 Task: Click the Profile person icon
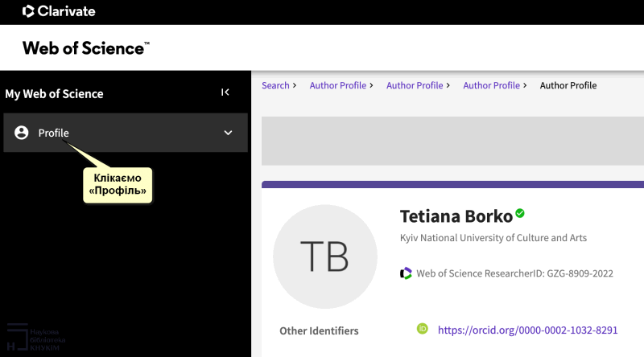(x=22, y=133)
